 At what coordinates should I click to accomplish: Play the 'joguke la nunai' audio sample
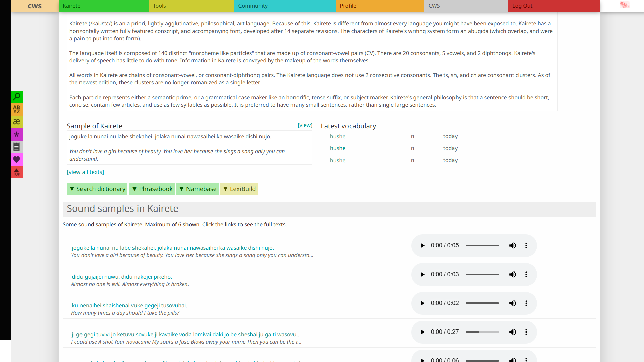(422, 246)
